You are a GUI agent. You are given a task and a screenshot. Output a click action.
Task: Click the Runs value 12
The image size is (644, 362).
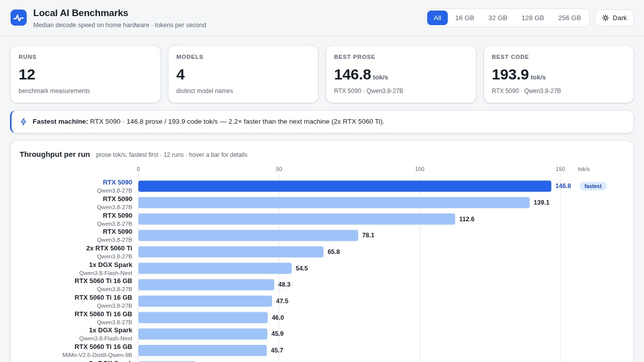click(27, 74)
